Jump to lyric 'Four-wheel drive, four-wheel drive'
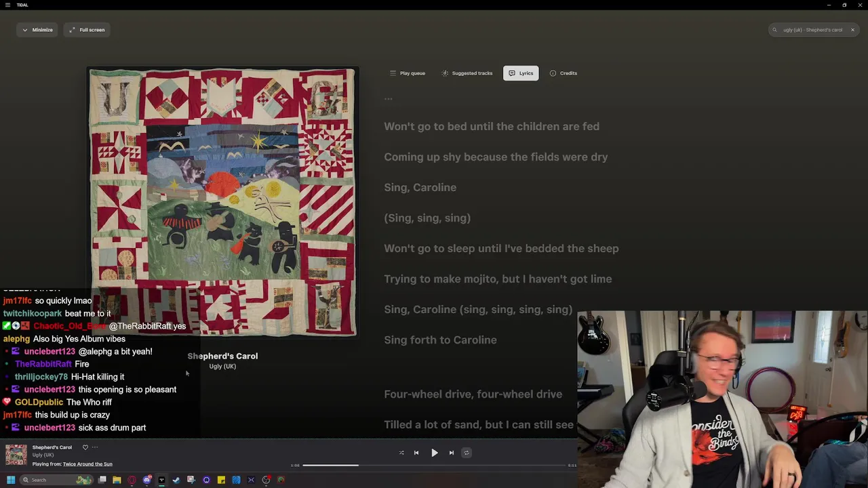This screenshot has height=488, width=868. [473, 394]
